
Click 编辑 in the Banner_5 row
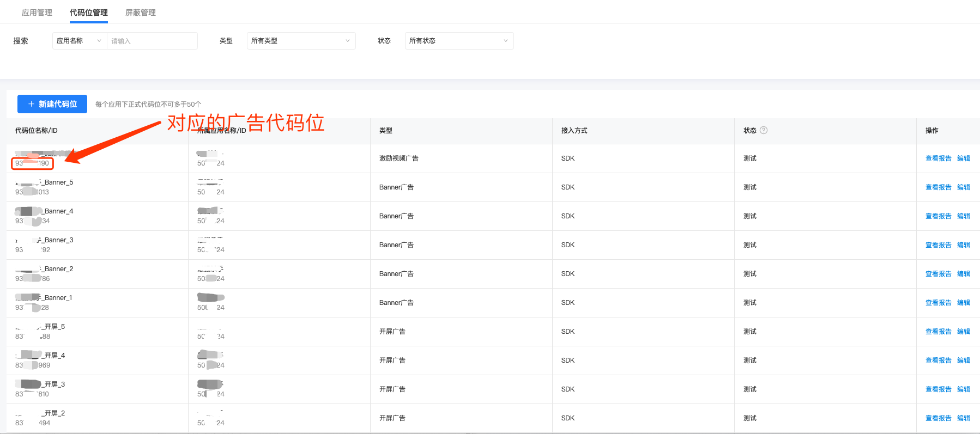(964, 187)
